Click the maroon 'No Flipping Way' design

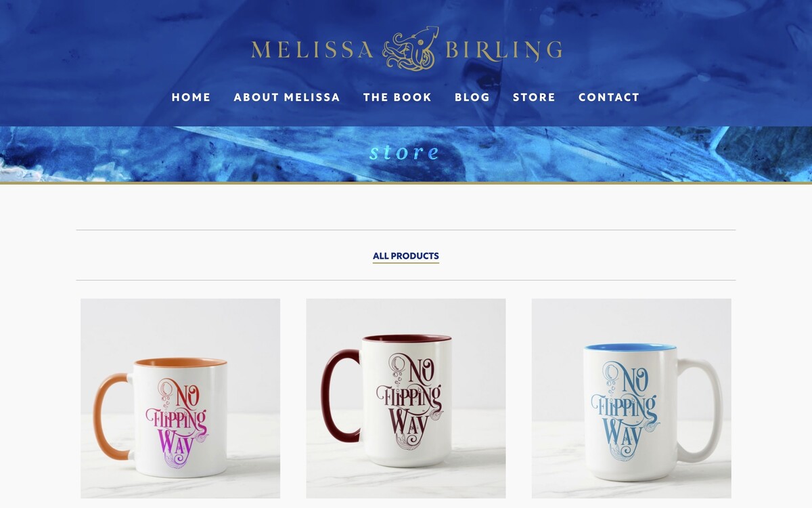click(x=409, y=397)
